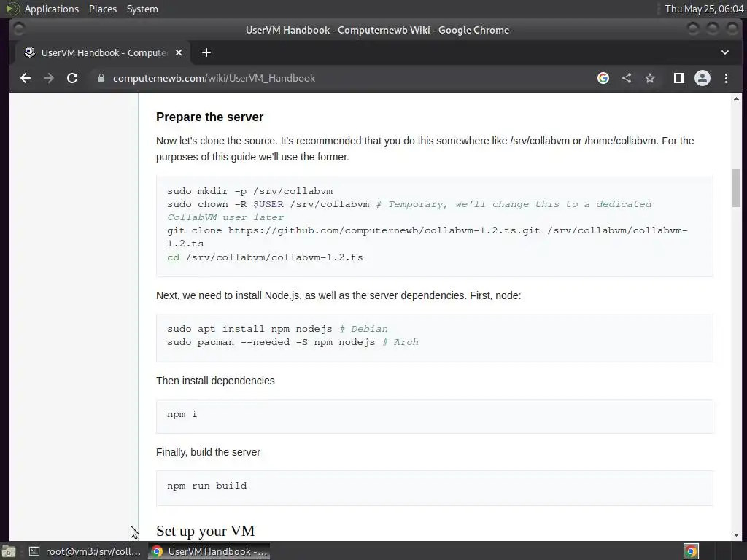
Task: Open the side panel icon
Action: click(679, 78)
